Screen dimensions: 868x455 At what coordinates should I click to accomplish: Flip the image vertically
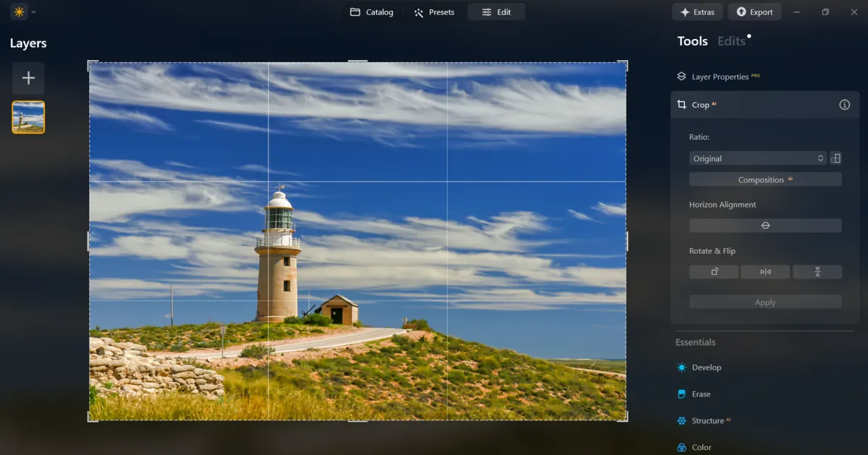tap(817, 271)
